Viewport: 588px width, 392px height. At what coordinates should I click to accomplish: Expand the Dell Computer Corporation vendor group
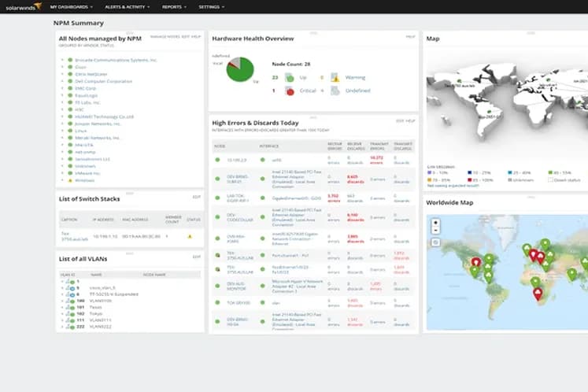click(x=62, y=81)
